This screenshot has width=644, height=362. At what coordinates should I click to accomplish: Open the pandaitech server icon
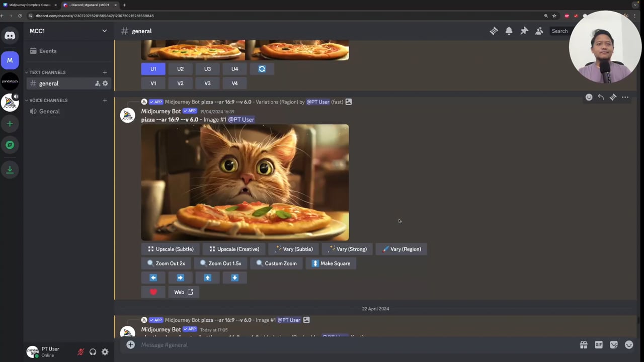tap(10, 81)
